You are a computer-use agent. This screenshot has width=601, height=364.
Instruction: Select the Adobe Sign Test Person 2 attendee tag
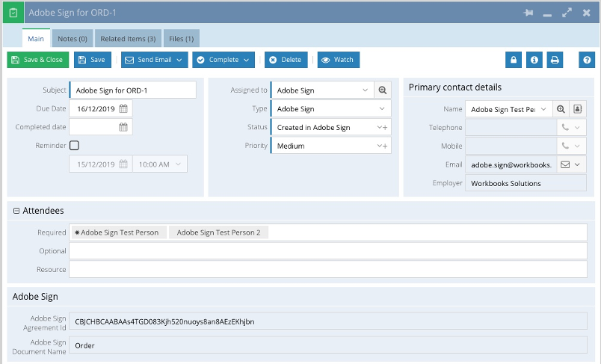tap(218, 232)
